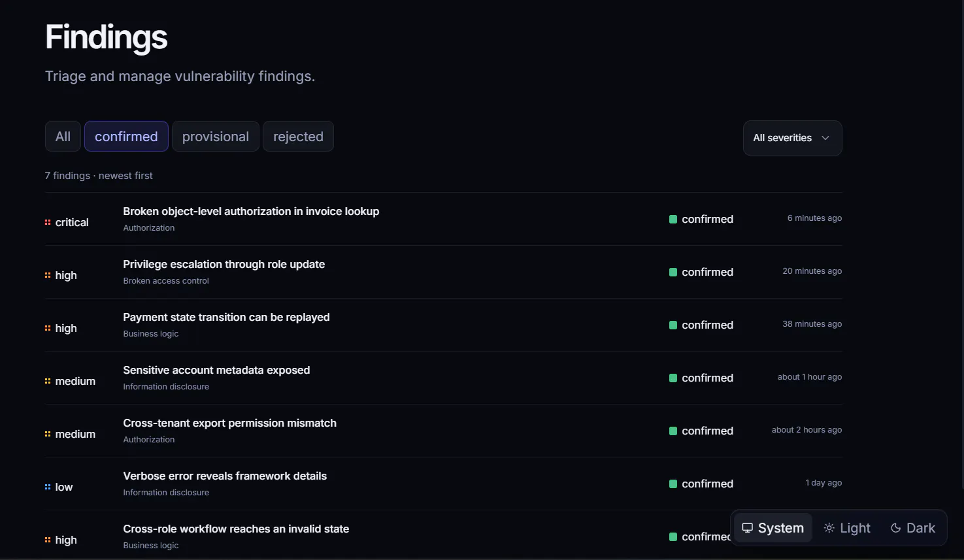
Task: Click severity dots icon on Cross-tenant export row
Action: pyautogui.click(x=48, y=434)
